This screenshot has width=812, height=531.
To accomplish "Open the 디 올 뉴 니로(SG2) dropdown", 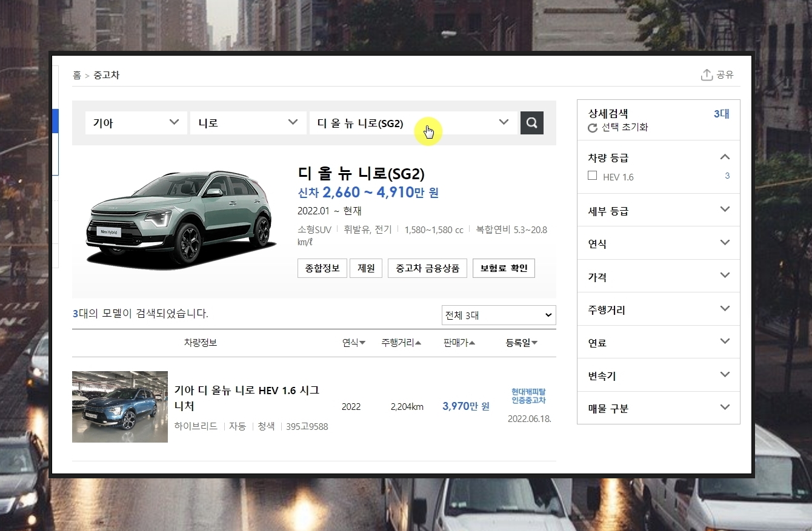I will pos(413,123).
